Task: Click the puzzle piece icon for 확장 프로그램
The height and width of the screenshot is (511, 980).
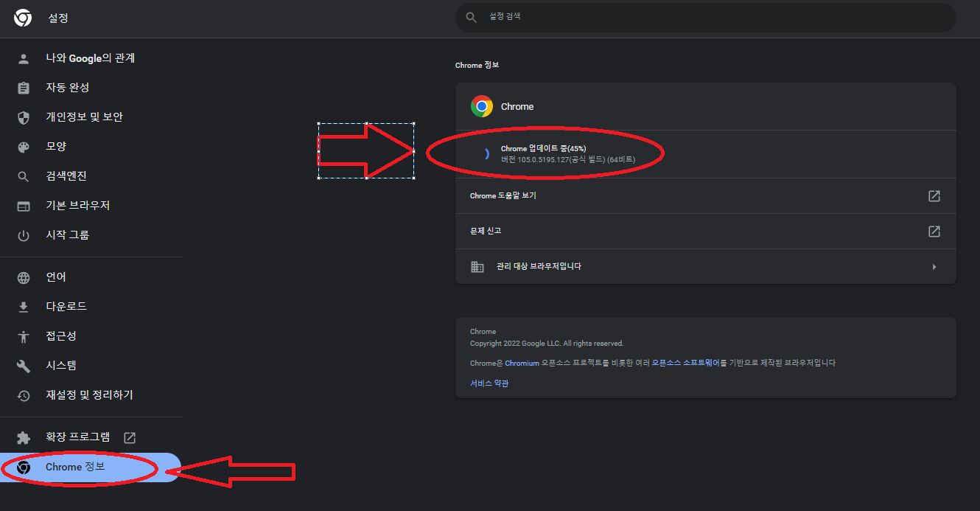Action: (x=24, y=437)
